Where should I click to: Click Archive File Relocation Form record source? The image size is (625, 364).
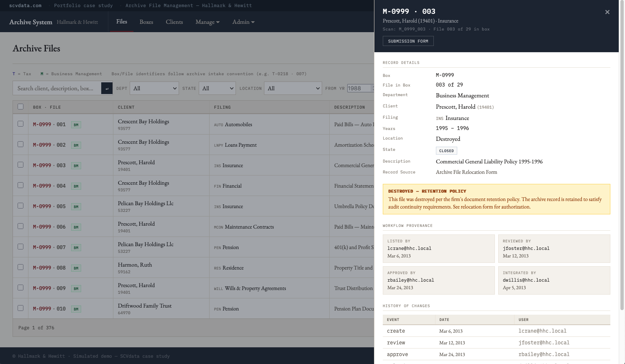466,172
